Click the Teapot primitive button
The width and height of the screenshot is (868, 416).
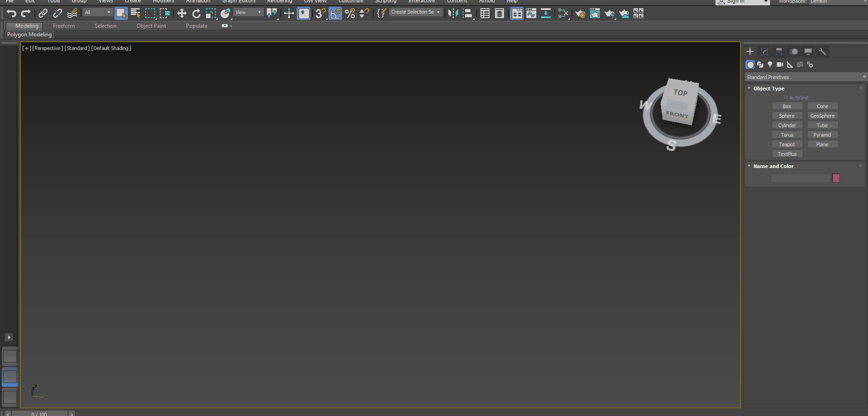click(x=787, y=144)
